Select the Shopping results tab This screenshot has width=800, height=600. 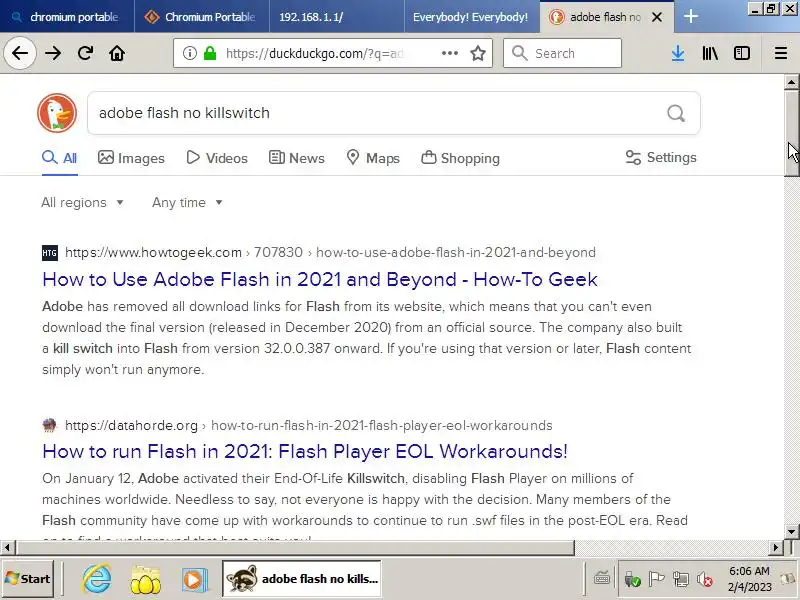point(460,158)
